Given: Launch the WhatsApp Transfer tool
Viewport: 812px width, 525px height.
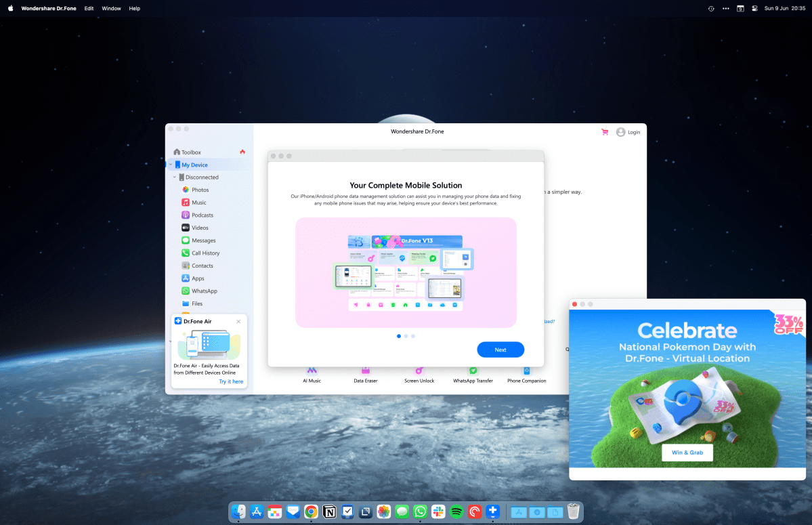Looking at the screenshot, I should [473, 375].
